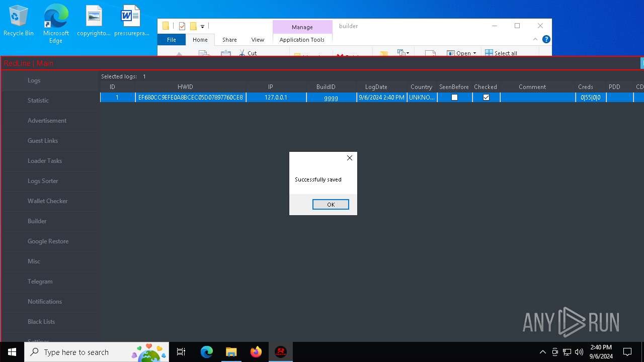This screenshot has width=644, height=362.
Task: Open volume control in system tray
Action: point(579,352)
